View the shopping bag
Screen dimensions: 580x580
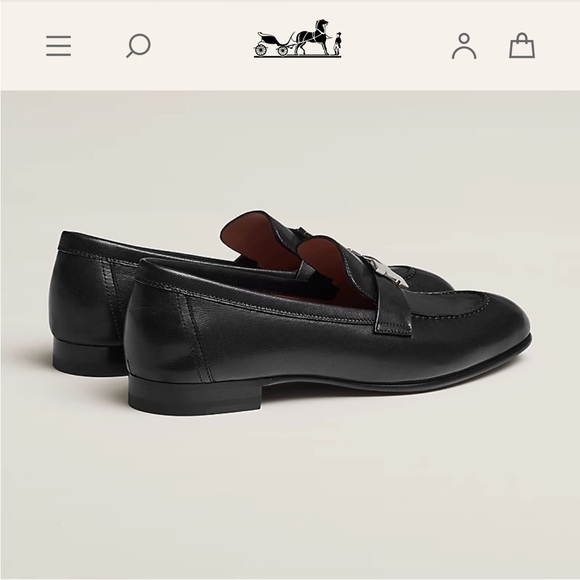(522, 45)
